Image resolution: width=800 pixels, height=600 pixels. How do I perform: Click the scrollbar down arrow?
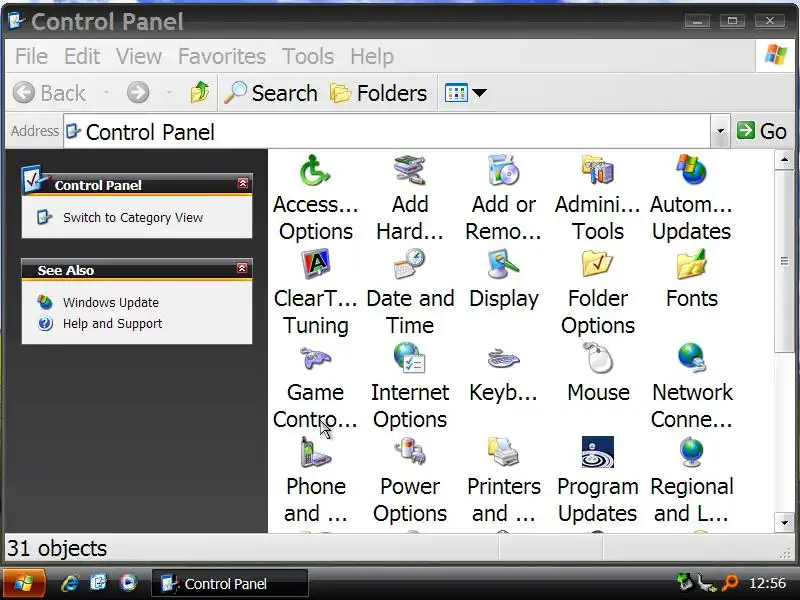[784, 522]
